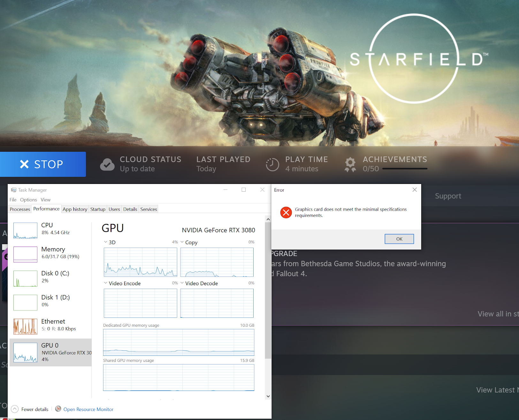This screenshot has height=420, width=519.
Task: Select the CPU performance graph thumbnail
Action: [25, 230]
